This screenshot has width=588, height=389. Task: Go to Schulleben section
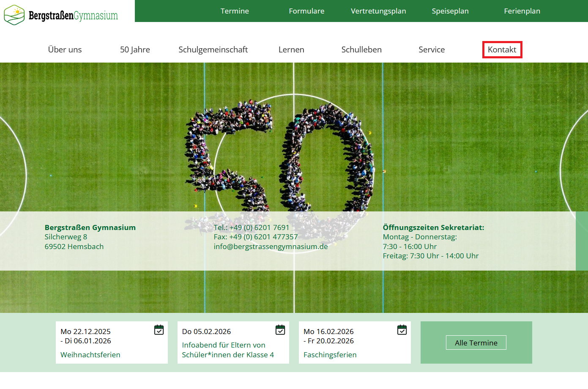click(361, 49)
